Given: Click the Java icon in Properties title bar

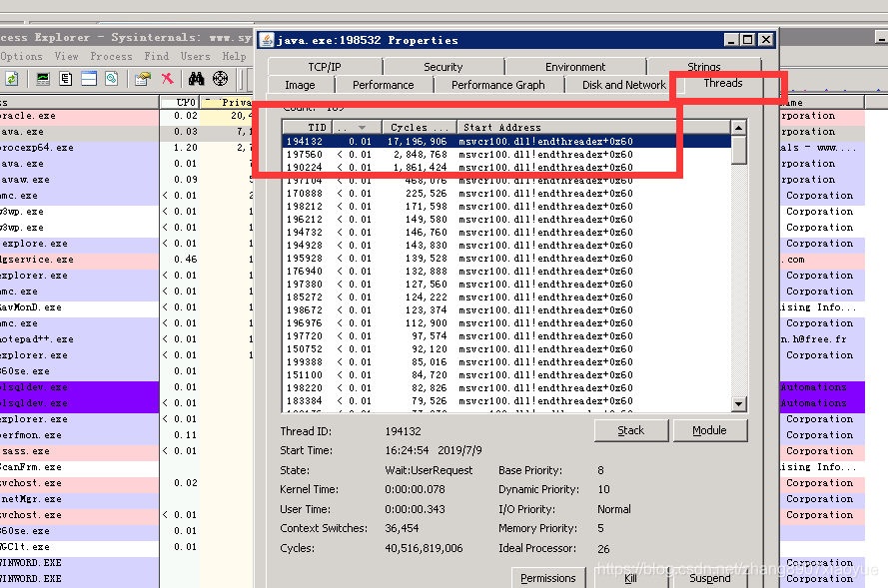Looking at the screenshot, I should tap(267, 40).
